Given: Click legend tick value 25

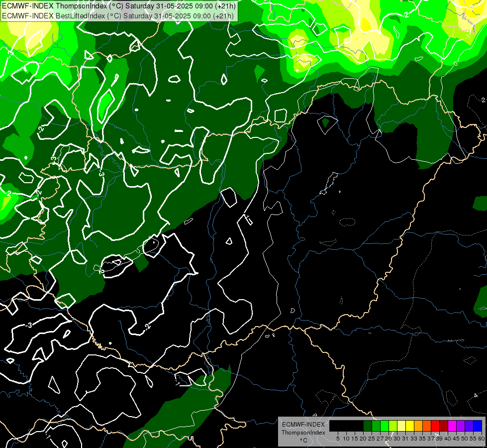Looking at the screenshot, I should 372,439.
